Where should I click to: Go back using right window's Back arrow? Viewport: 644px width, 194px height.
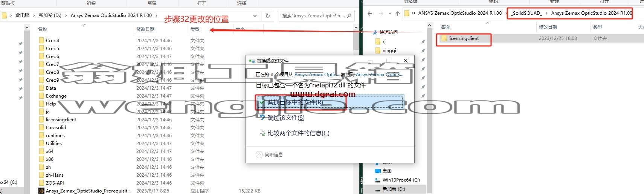coord(370,14)
